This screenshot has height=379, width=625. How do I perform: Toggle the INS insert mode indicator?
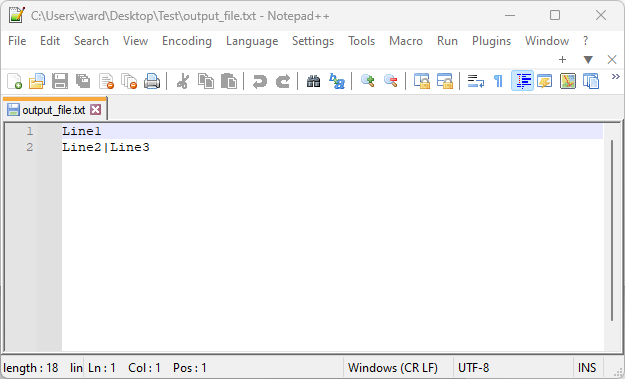[587, 367]
